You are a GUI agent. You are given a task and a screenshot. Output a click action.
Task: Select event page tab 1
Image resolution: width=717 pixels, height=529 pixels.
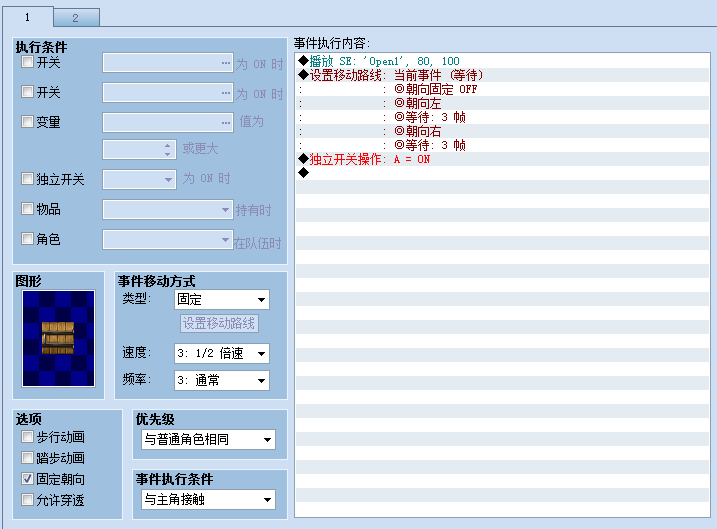pos(27,17)
